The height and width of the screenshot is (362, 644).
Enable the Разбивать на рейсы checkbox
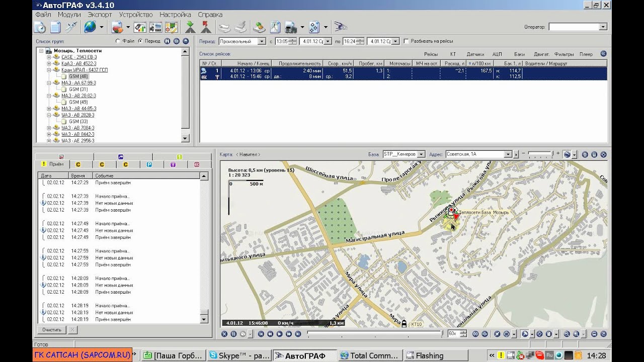tap(407, 41)
